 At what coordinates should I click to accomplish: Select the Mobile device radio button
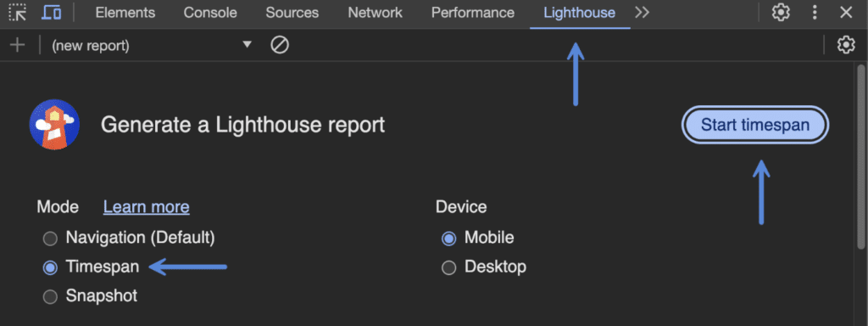449,239
